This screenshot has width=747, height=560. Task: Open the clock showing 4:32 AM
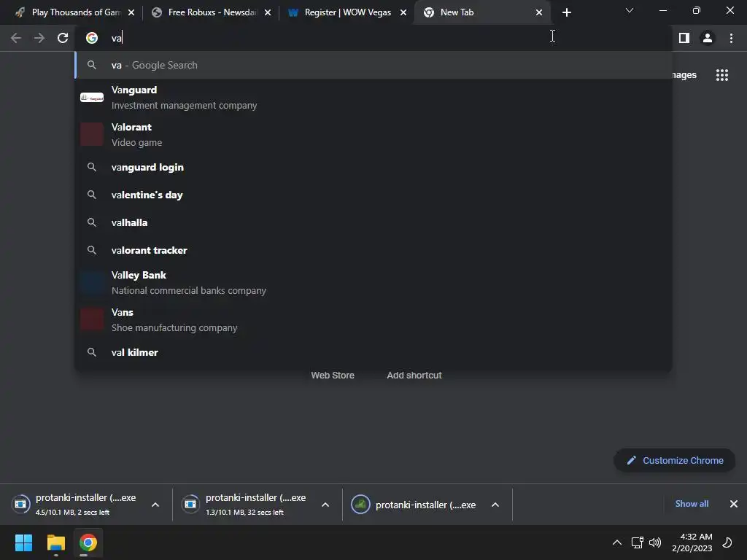(692, 542)
